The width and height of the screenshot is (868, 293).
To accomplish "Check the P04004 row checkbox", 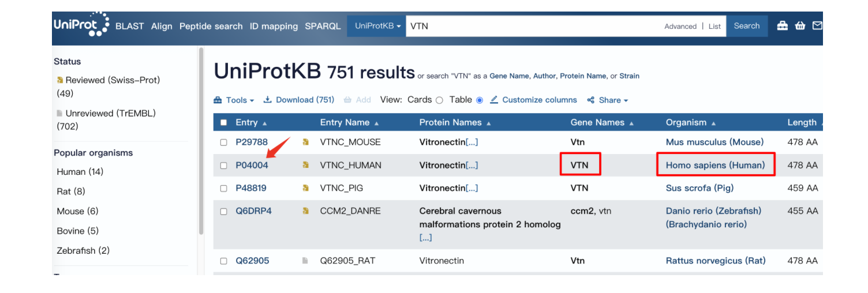I will [223, 166].
